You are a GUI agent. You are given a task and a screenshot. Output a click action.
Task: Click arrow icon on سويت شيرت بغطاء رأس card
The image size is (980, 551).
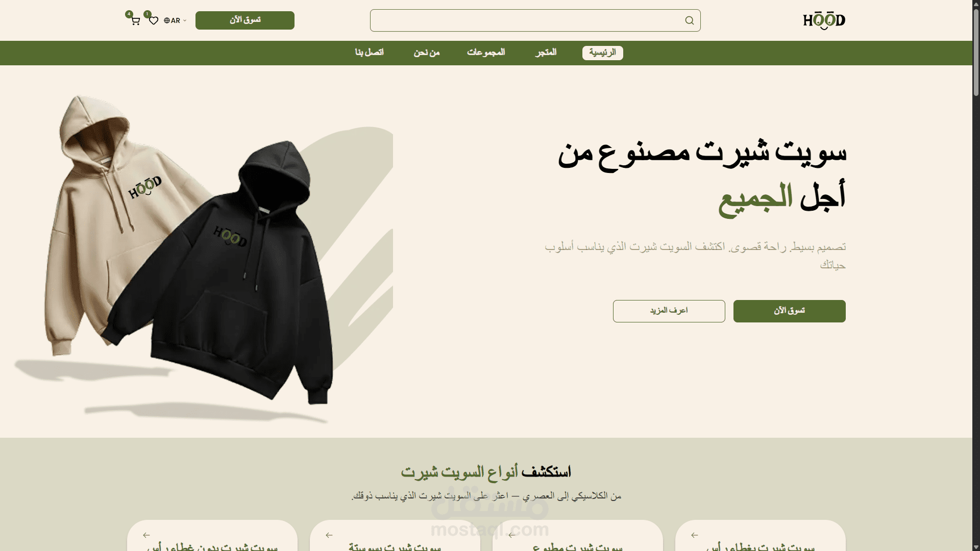point(695,535)
